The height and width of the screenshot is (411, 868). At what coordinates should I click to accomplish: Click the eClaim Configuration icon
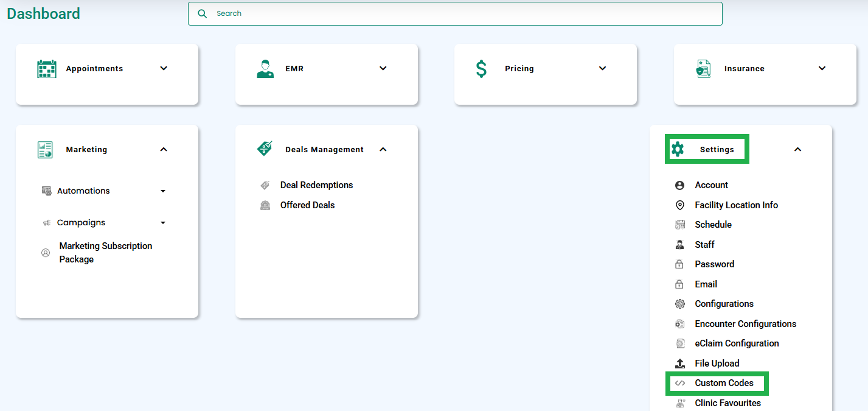680,343
